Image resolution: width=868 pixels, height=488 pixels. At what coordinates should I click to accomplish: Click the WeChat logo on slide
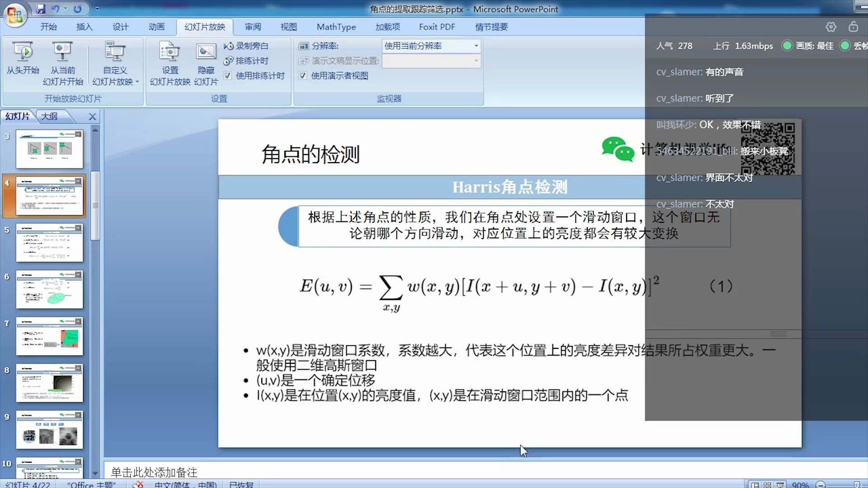[618, 149]
